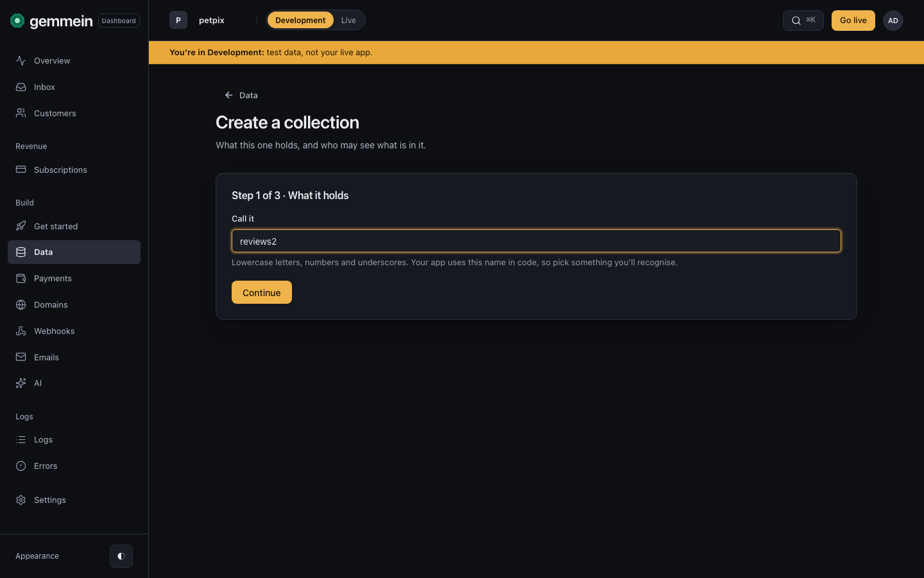The width and height of the screenshot is (924, 578).
Task: Toggle the Appearance theme button
Action: pyautogui.click(x=121, y=556)
